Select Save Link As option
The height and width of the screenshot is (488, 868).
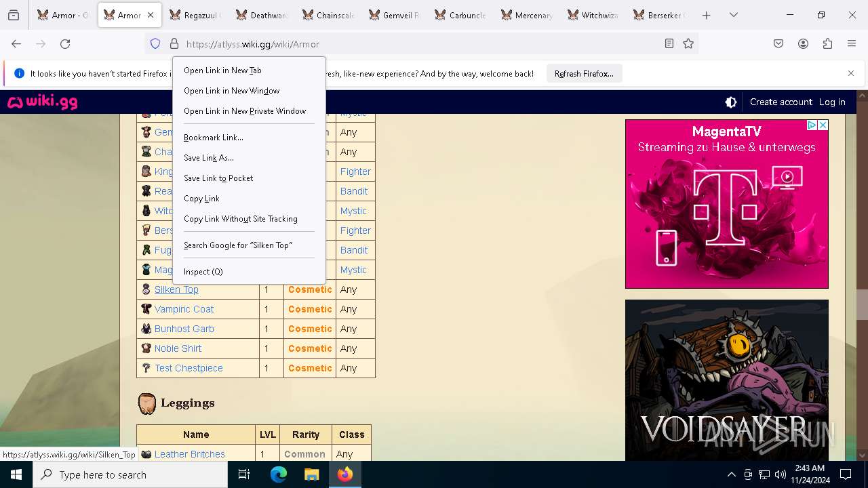(249, 157)
